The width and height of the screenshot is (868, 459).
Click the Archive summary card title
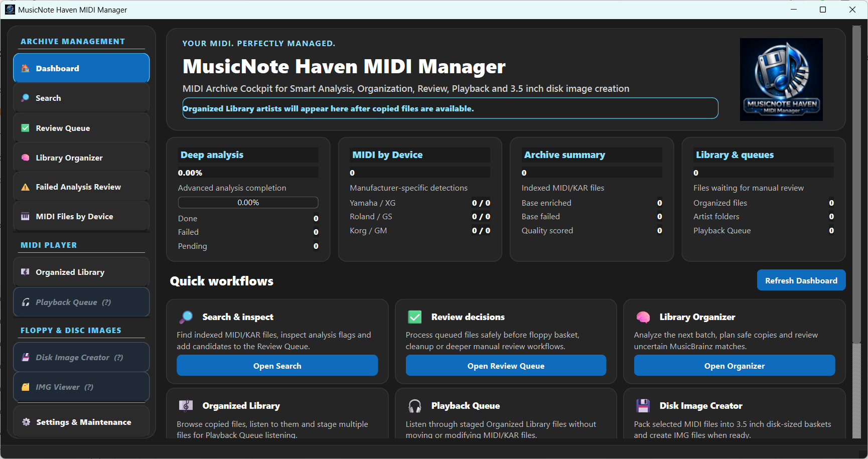click(564, 155)
